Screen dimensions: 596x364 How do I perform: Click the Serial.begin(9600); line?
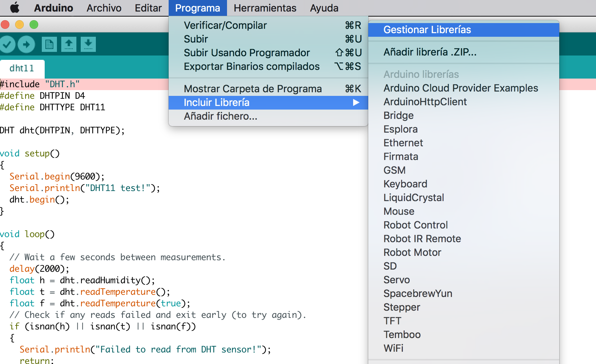click(57, 177)
